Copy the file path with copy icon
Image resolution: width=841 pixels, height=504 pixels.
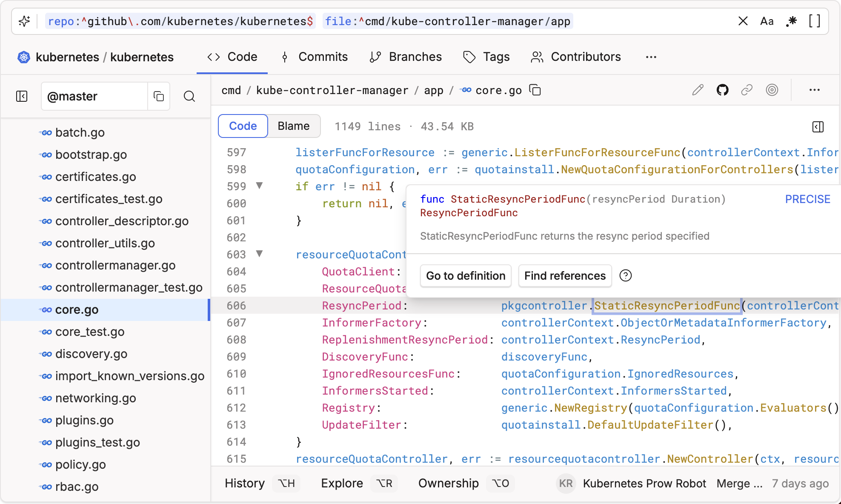click(x=535, y=90)
